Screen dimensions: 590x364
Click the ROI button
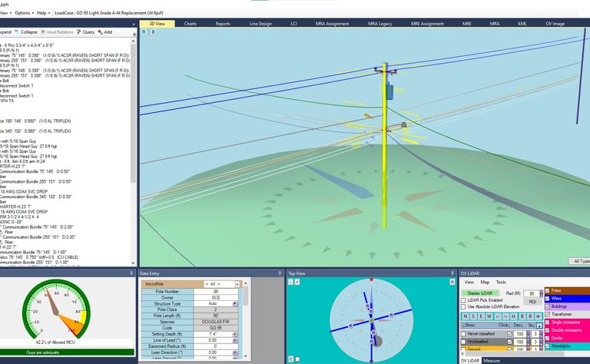532,302
